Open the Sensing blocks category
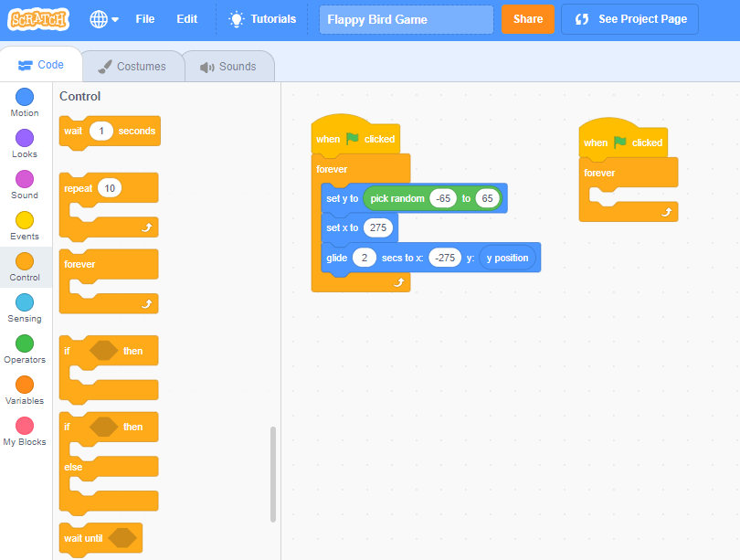 click(x=25, y=308)
